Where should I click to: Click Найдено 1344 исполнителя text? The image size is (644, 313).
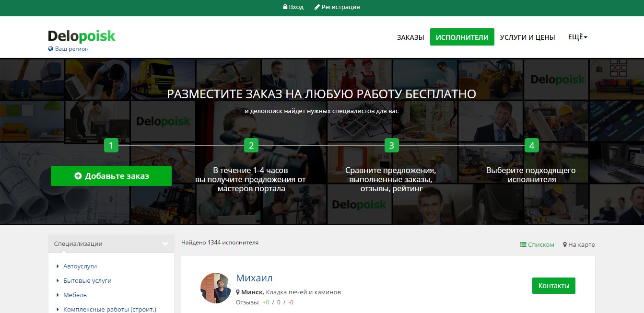click(220, 243)
